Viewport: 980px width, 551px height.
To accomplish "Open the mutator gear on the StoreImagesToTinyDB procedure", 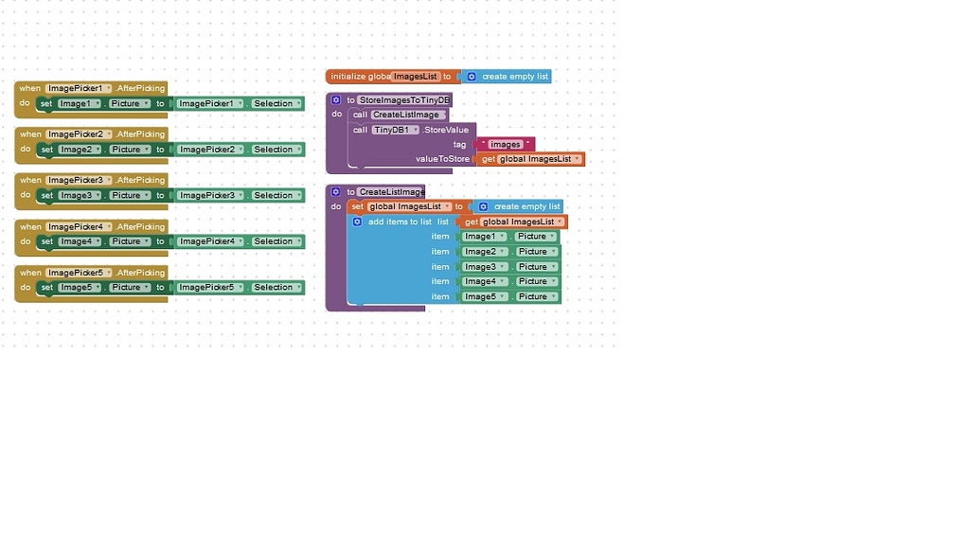I will pos(335,99).
